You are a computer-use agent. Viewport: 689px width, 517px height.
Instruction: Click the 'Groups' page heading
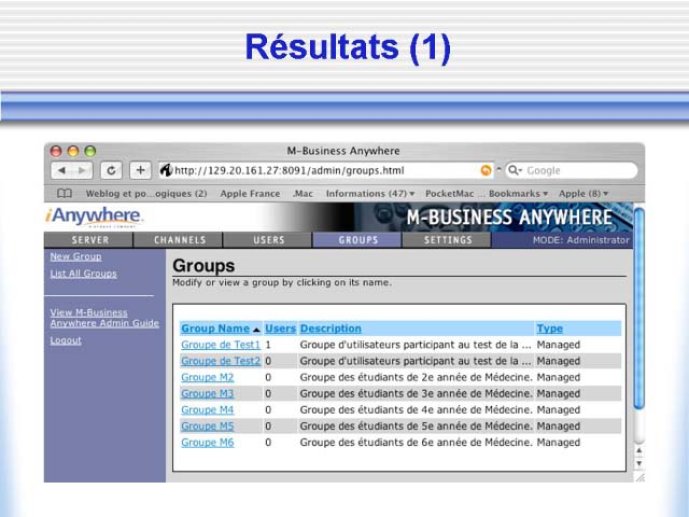[203, 266]
